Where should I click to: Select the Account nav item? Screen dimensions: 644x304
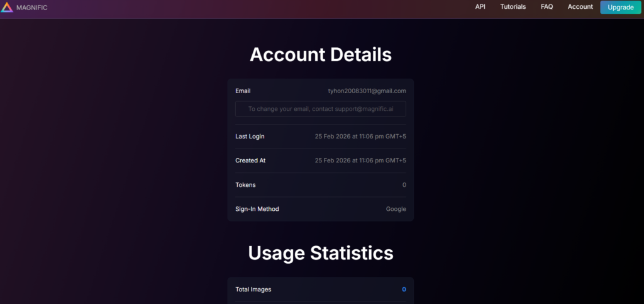pos(580,7)
